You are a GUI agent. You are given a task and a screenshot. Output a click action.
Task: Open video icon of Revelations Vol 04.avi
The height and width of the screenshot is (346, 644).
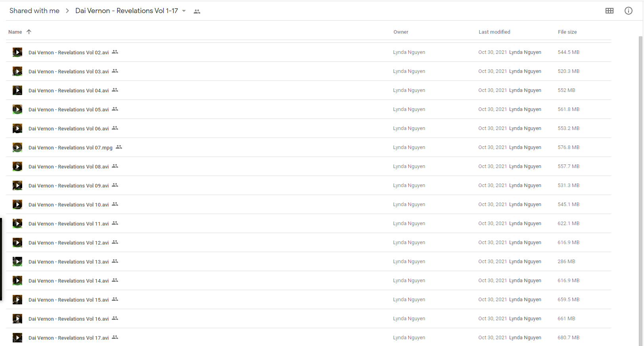(x=17, y=90)
